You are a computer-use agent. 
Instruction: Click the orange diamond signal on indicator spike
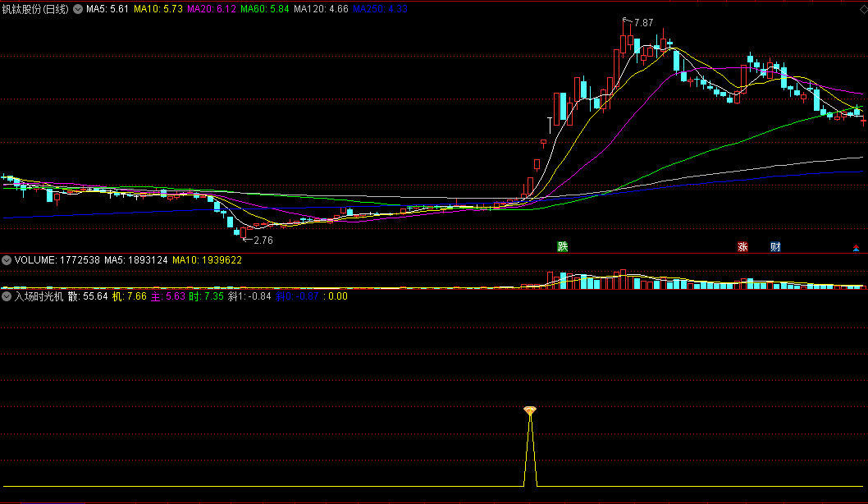click(530, 410)
